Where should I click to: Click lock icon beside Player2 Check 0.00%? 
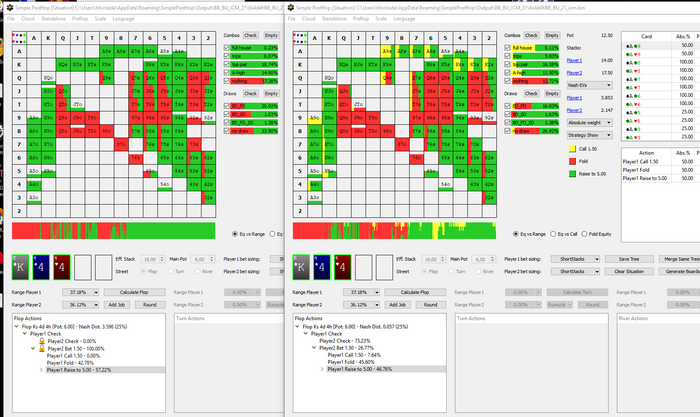tap(42, 341)
